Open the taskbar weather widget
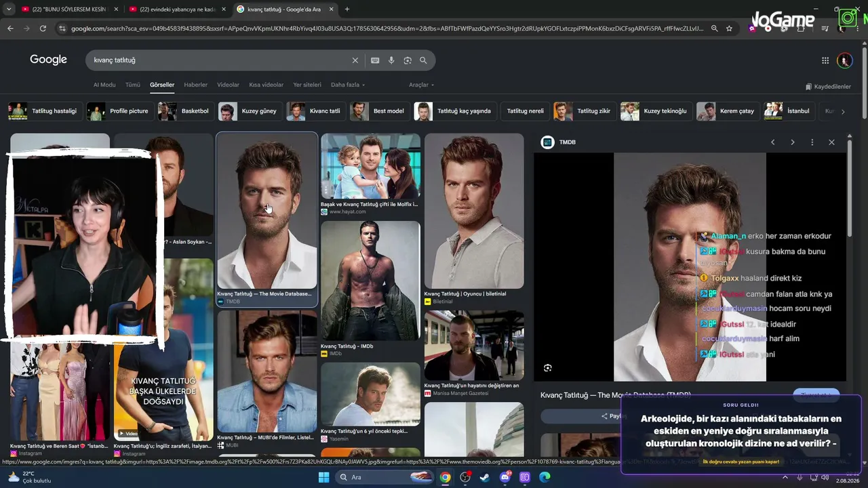868x488 pixels. pos(28,477)
